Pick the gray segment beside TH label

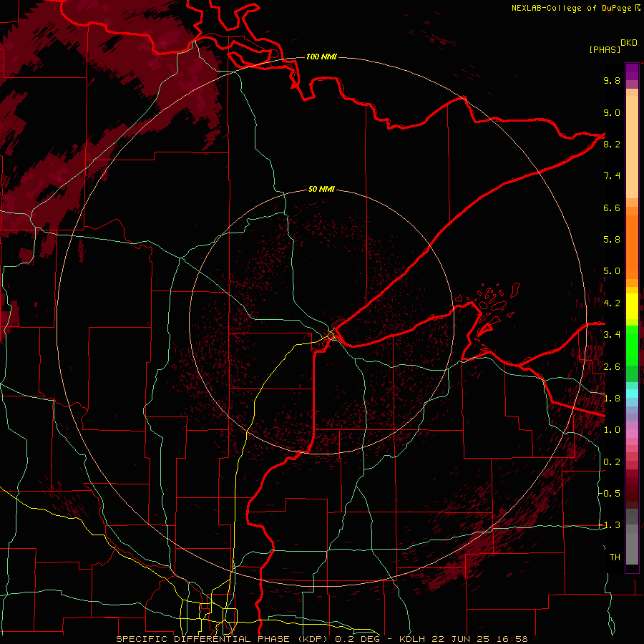tap(632, 548)
